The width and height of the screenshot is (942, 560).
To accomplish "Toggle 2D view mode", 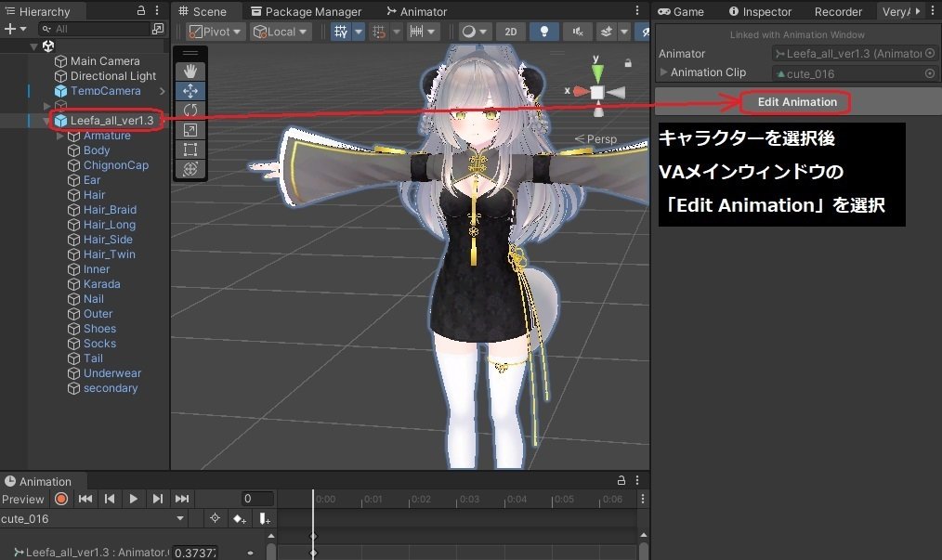I will pos(511,32).
